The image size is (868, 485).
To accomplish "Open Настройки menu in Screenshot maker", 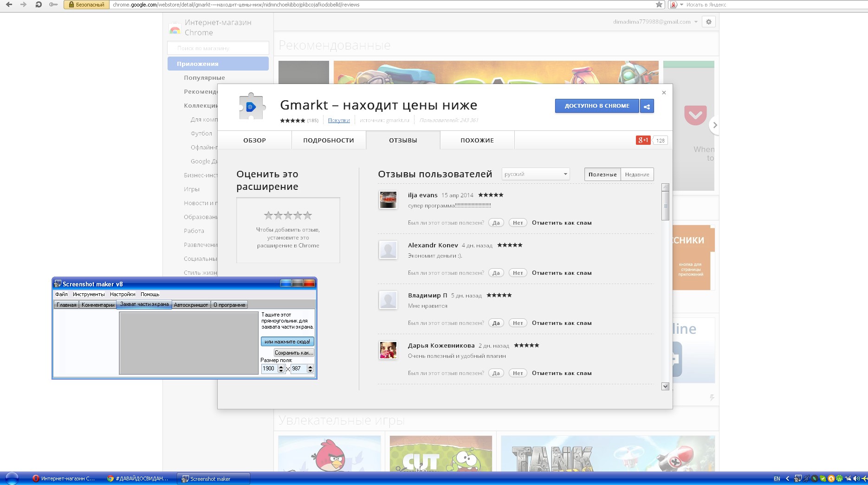I will [123, 294].
